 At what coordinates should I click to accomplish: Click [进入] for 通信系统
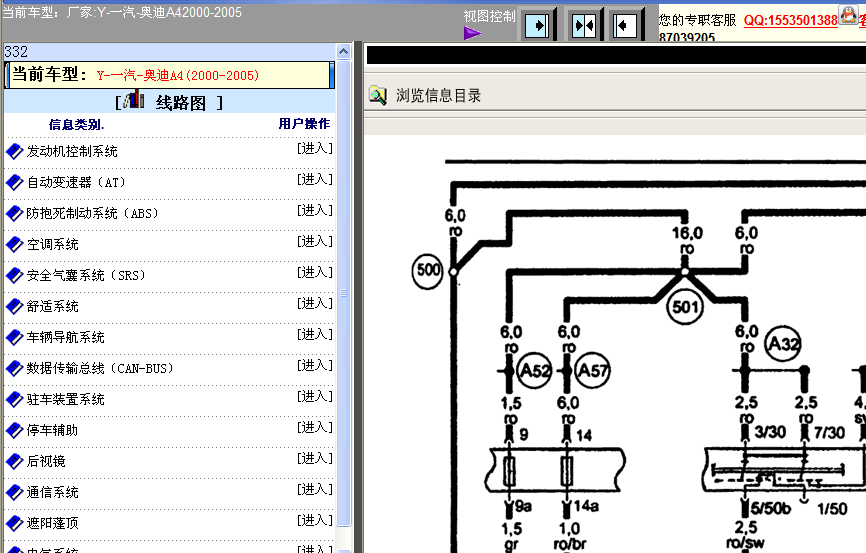tap(315, 488)
